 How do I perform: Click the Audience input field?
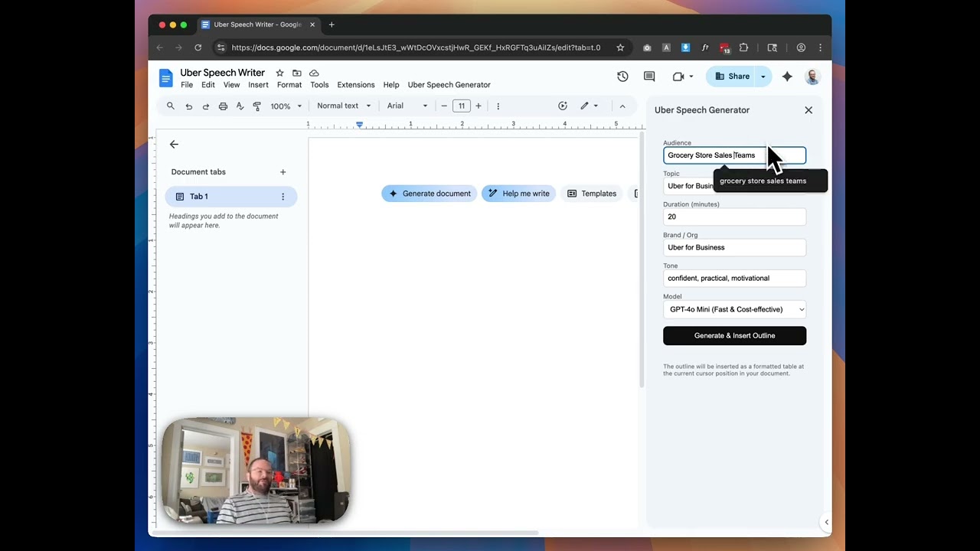734,155
